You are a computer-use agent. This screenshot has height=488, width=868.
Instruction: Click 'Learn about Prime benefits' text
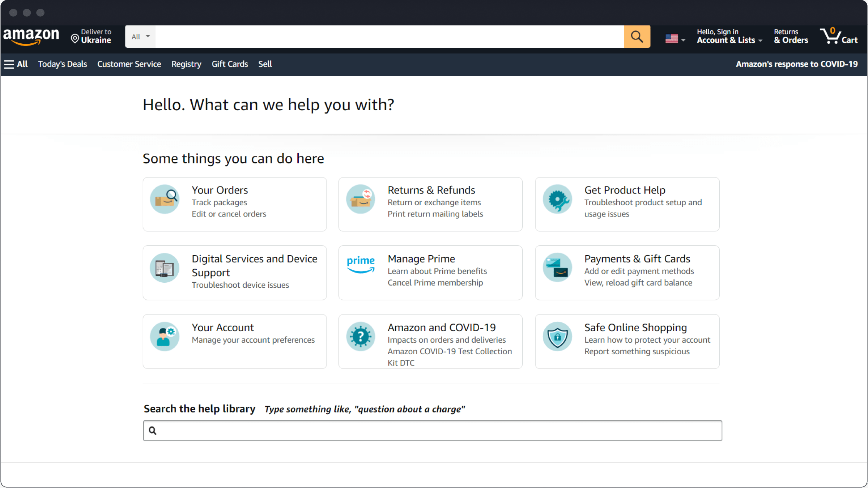[437, 271]
